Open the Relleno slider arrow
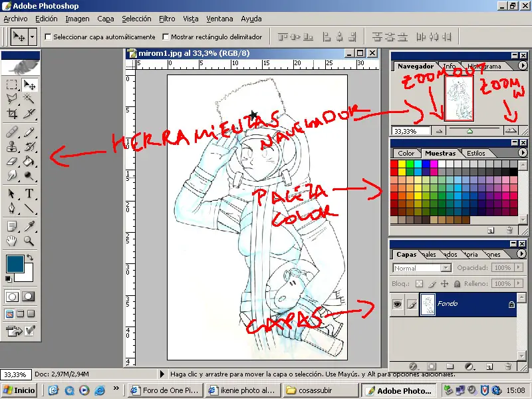Viewport: 532px width, 399px height. tap(519, 283)
